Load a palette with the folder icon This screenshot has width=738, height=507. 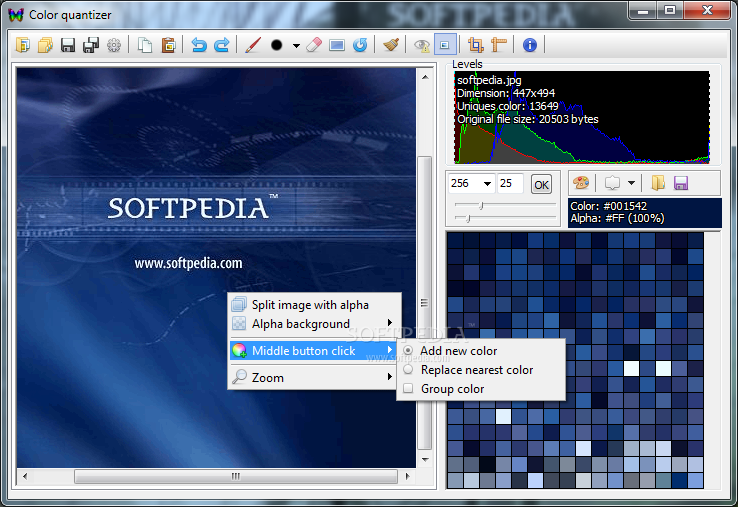(x=658, y=183)
